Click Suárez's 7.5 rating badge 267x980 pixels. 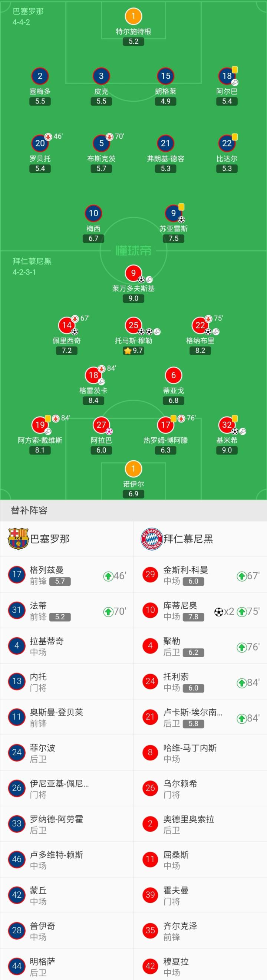174,239
